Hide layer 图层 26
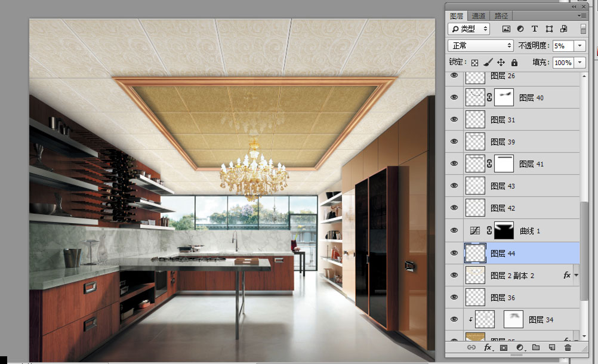Viewport: 598px width, 364px height. click(454, 75)
